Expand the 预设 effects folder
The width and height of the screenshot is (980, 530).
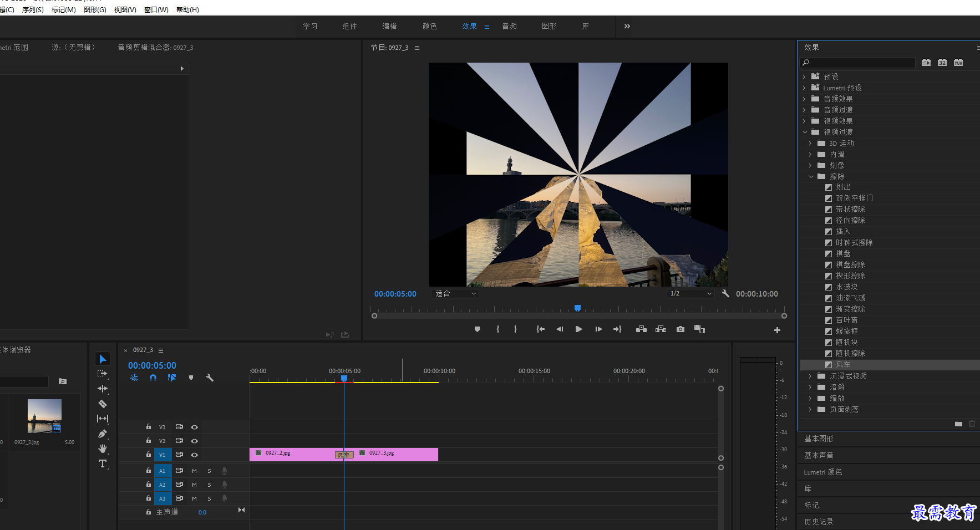pyautogui.click(x=804, y=77)
